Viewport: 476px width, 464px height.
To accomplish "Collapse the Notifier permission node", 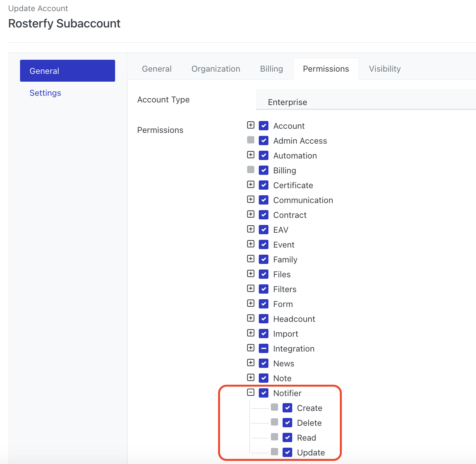I will (x=251, y=392).
